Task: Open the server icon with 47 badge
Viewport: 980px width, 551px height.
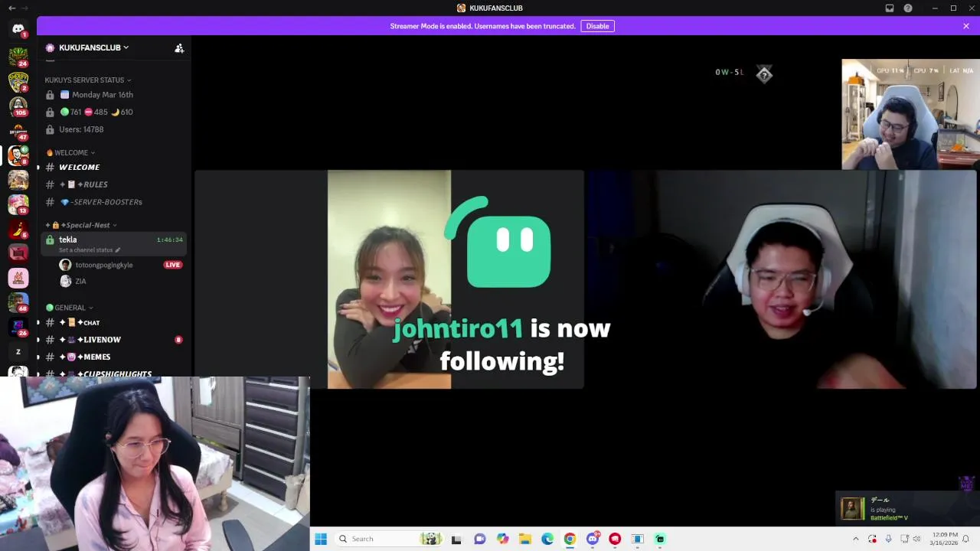Action: (18, 130)
